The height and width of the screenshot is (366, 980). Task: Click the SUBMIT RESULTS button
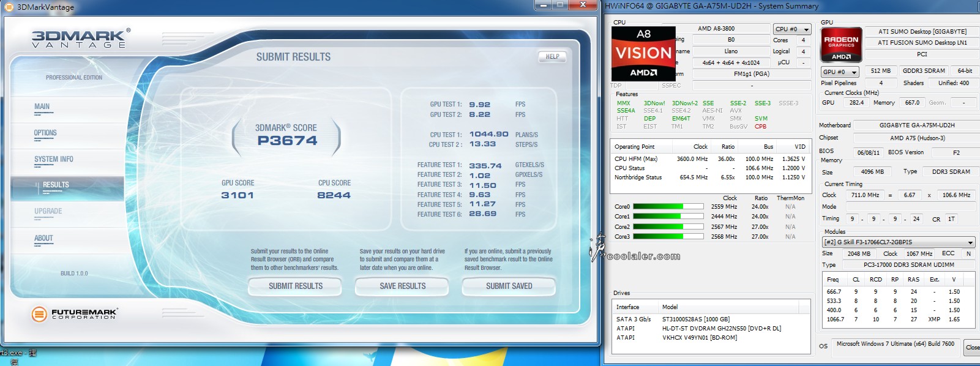coord(296,286)
